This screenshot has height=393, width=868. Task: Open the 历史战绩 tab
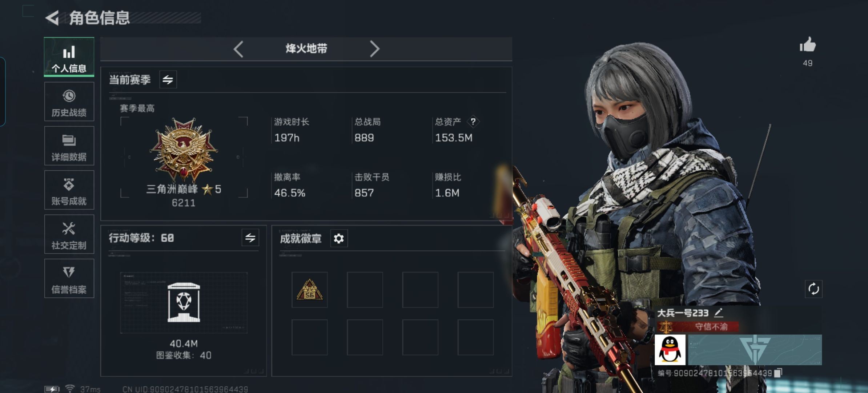pyautogui.click(x=69, y=102)
